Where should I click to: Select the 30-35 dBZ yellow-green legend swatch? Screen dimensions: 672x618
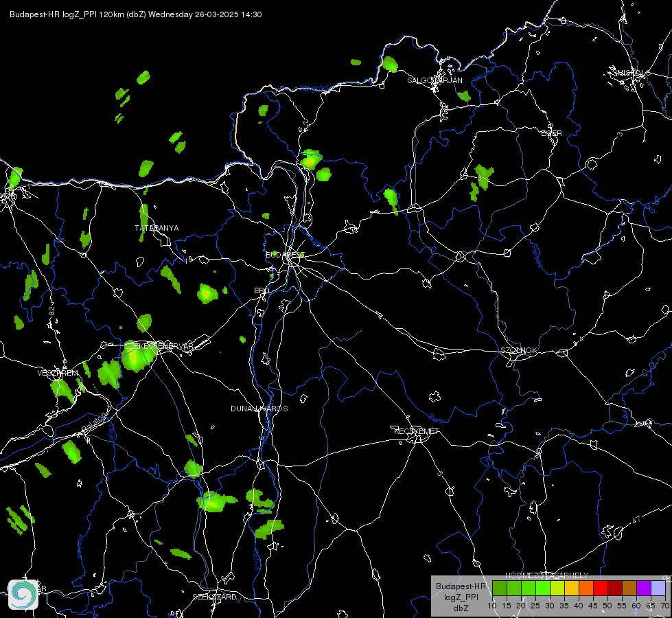pyautogui.click(x=557, y=588)
